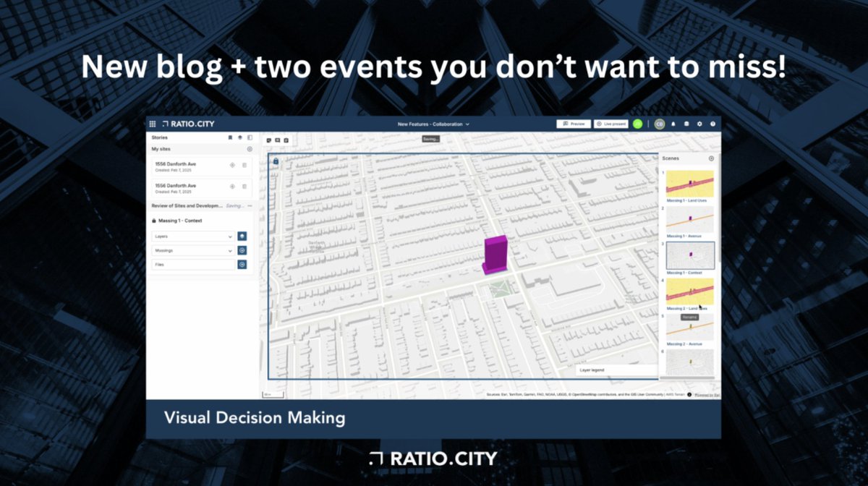Image resolution: width=868 pixels, height=486 pixels.
Task: Open the notifications bell
Action: tap(673, 124)
